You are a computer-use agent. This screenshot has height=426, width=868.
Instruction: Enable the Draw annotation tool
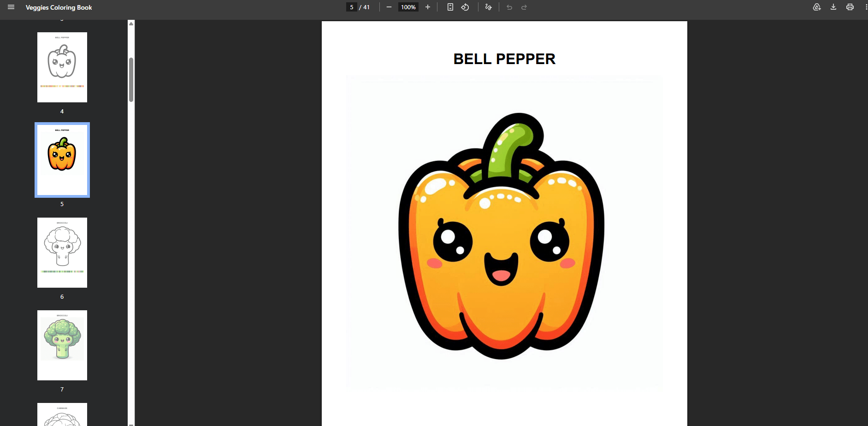pos(489,7)
